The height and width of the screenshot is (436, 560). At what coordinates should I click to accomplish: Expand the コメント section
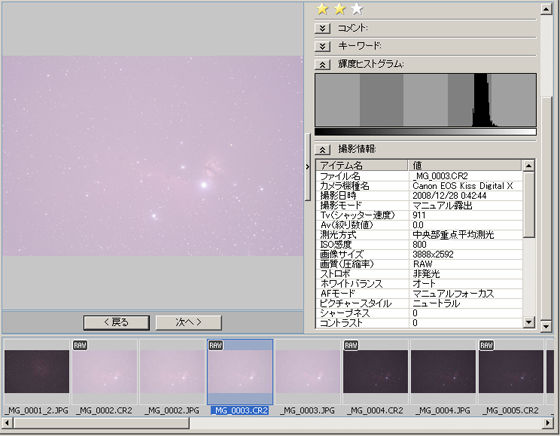(x=322, y=28)
